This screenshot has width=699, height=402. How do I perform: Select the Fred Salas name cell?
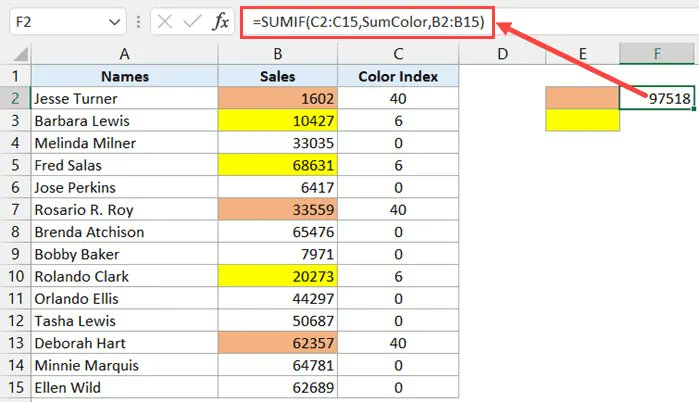coord(124,165)
